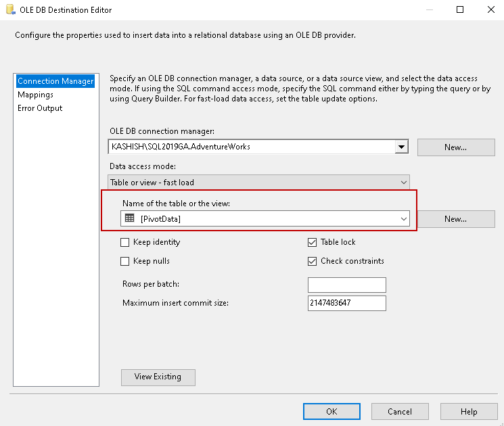504x426 pixels.
Task: Switch to the Mappings page
Action: (35, 95)
